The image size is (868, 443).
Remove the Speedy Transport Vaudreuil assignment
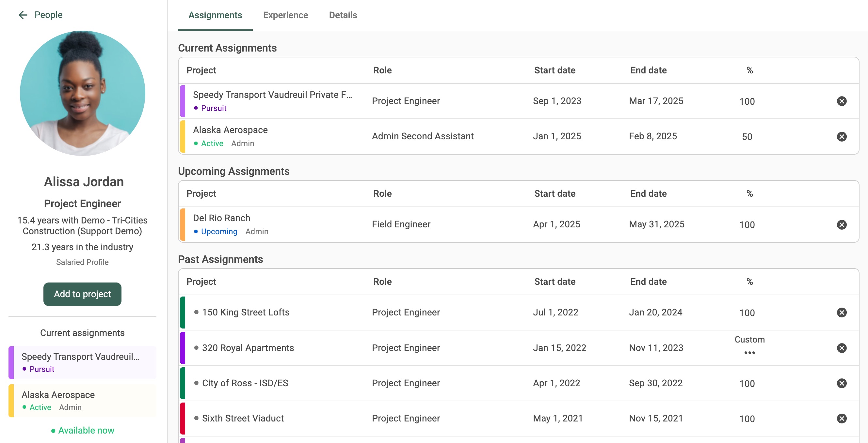click(x=841, y=101)
